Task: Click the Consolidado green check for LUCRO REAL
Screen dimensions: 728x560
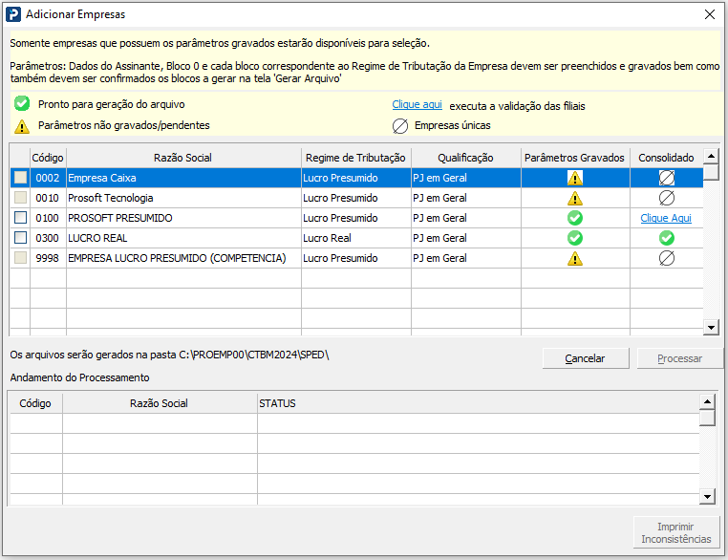Action: coord(667,238)
